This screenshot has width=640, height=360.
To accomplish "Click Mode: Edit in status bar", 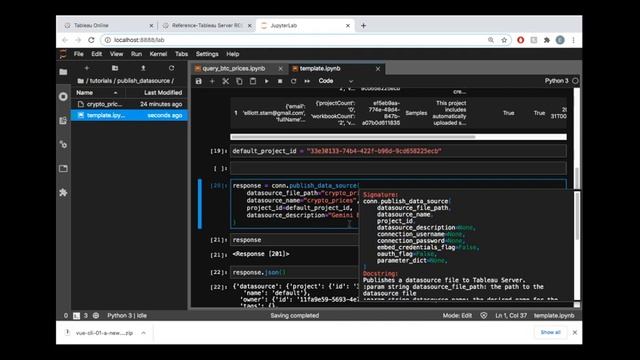I will pyautogui.click(x=457, y=316).
